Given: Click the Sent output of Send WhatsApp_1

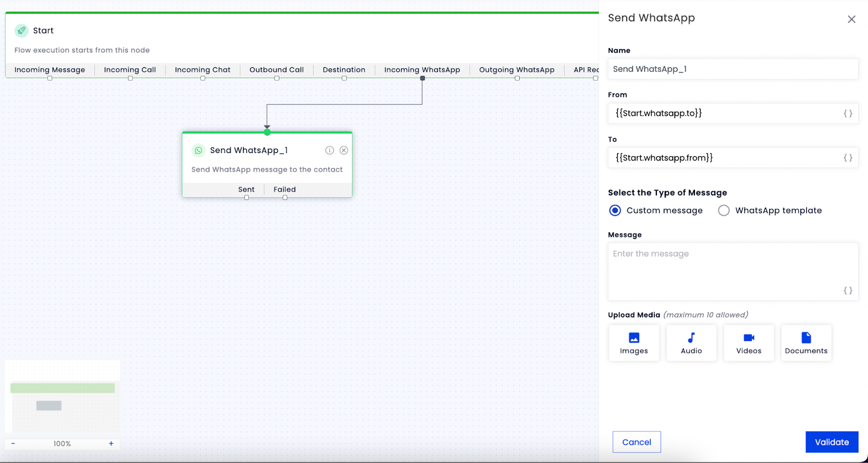Looking at the screenshot, I should 246,189.
